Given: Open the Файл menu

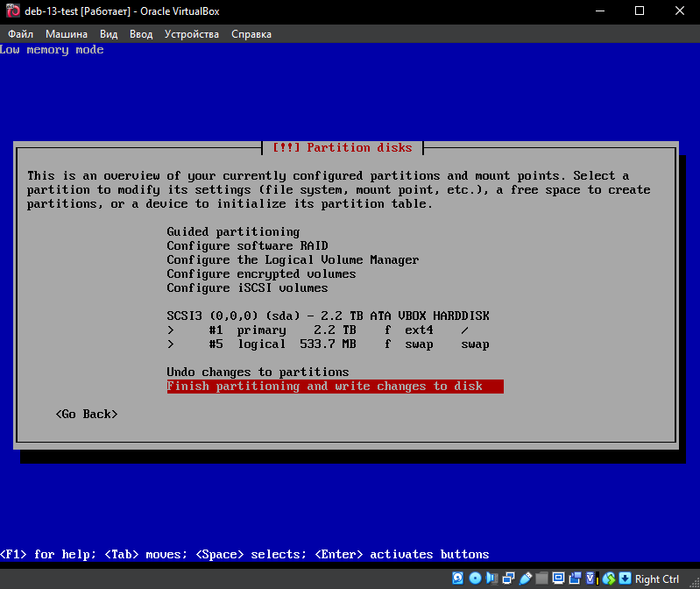Looking at the screenshot, I should click(20, 34).
